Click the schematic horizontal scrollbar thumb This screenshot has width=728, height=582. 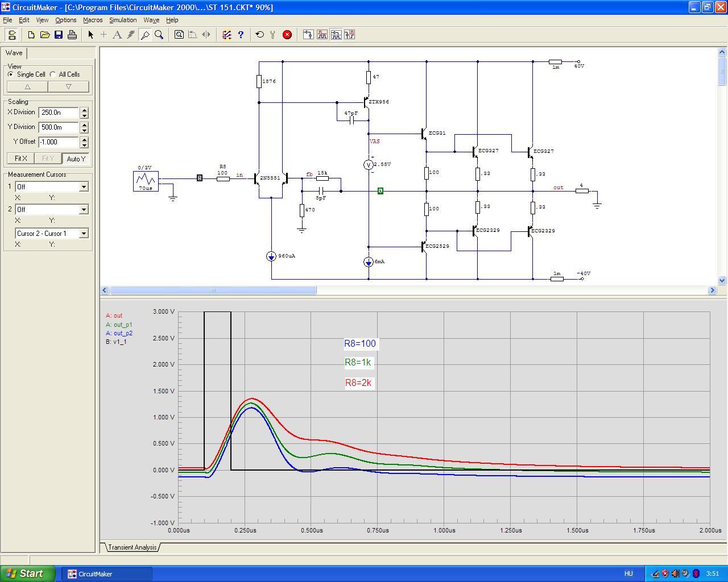click(x=213, y=290)
